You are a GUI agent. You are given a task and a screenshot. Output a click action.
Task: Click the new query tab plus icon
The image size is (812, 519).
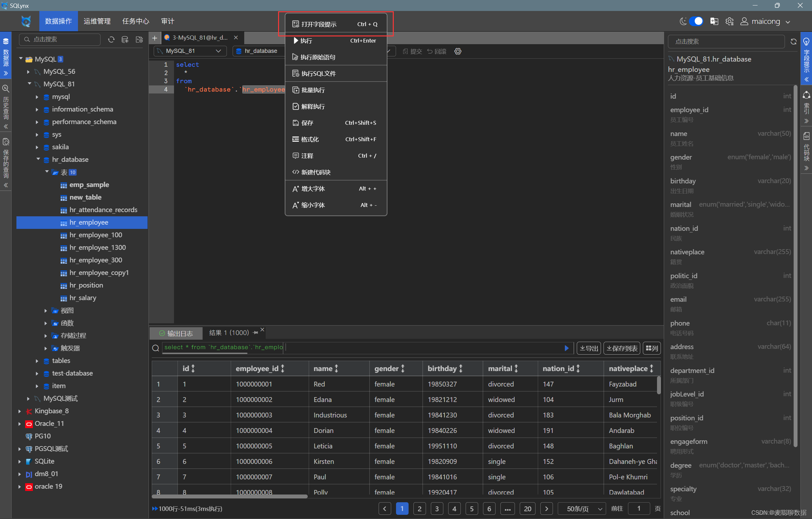[155, 37]
